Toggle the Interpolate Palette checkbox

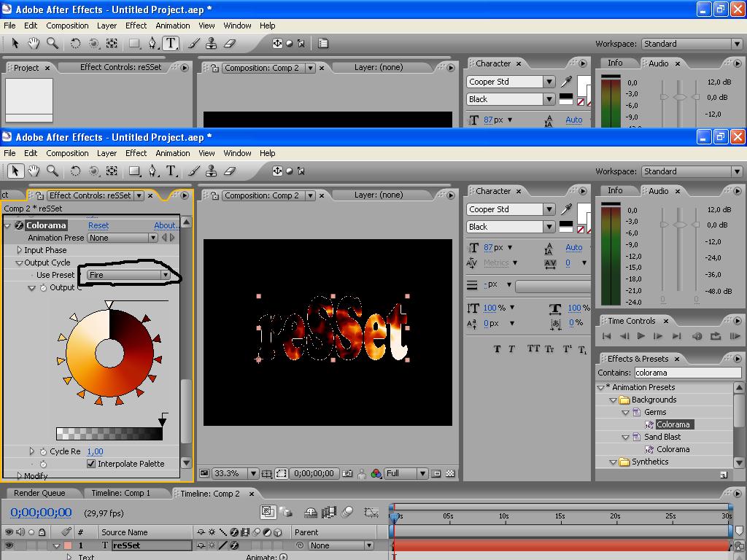[91, 464]
